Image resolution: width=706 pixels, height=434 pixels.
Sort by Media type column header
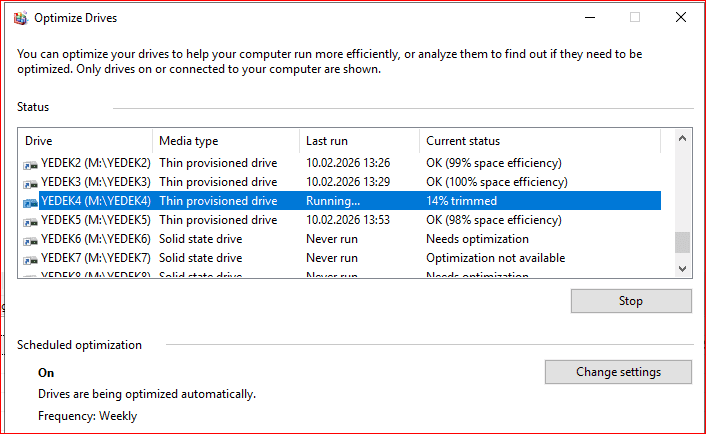click(x=225, y=141)
